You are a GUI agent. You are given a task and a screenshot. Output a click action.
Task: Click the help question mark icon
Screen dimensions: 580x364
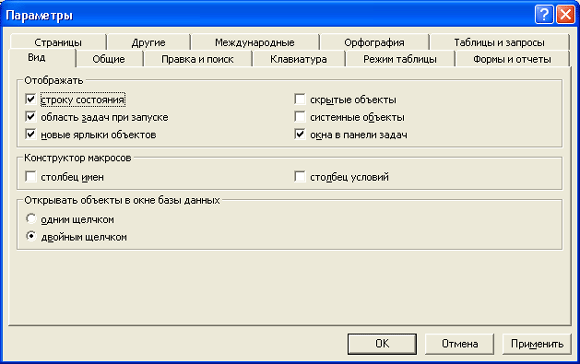tap(544, 15)
